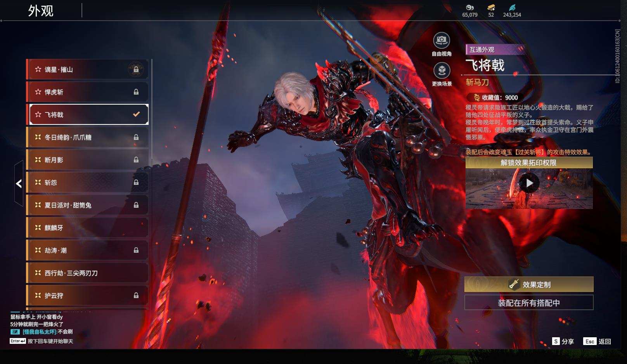The height and width of the screenshot is (364, 627).
Task: Click the Esc 返回 back button
Action: [597, 341]
